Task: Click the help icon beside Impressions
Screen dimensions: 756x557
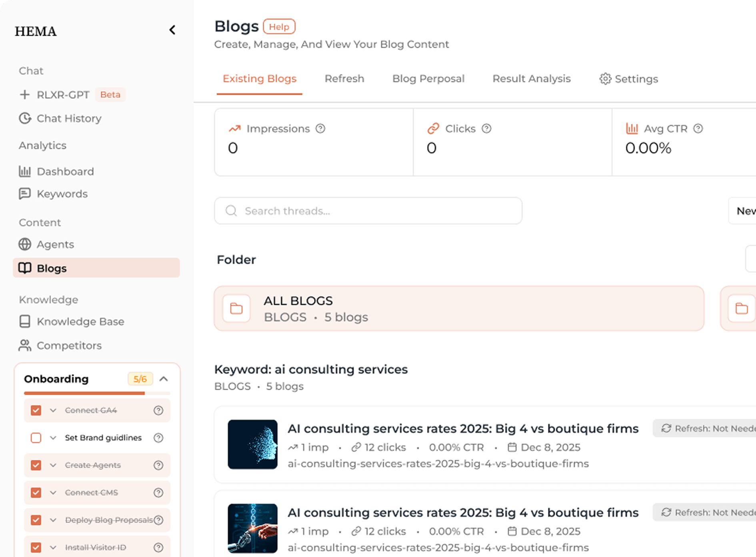Action: tap(320, 128)
